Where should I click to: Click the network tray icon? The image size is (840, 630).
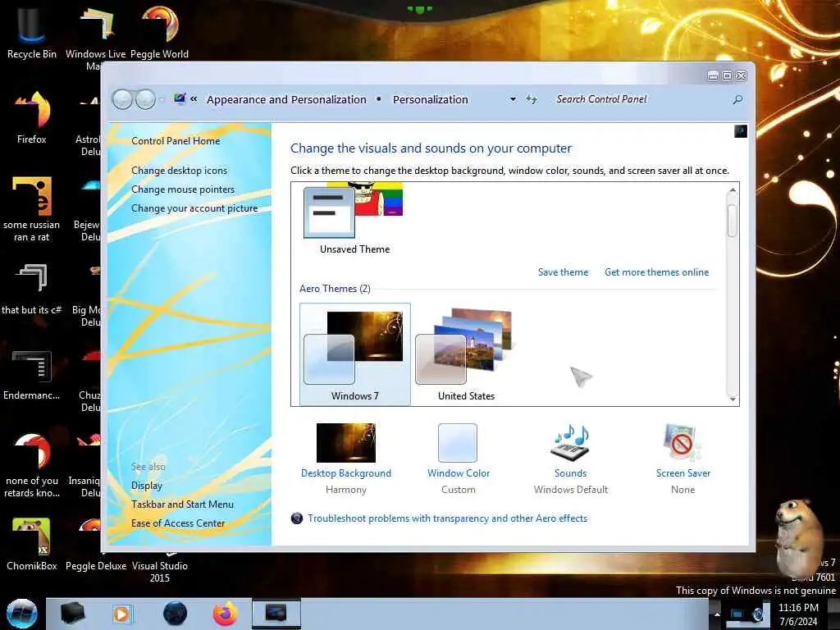(737, 614)
